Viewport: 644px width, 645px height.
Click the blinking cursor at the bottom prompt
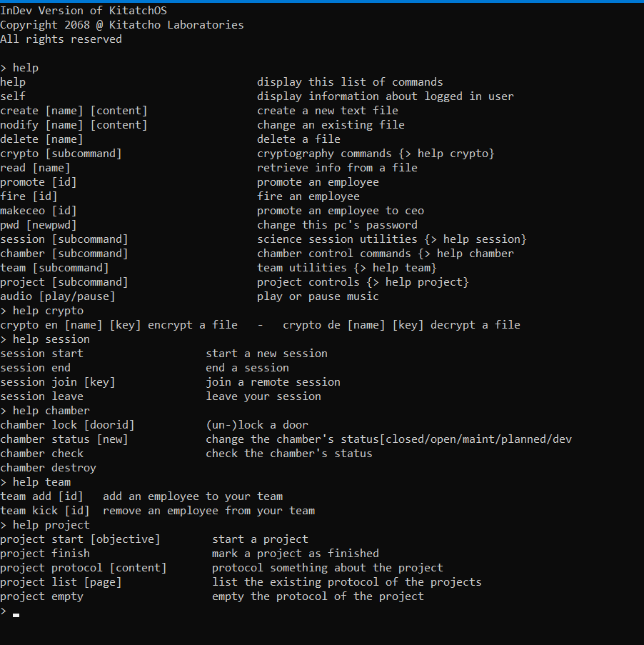pos(16,614)
